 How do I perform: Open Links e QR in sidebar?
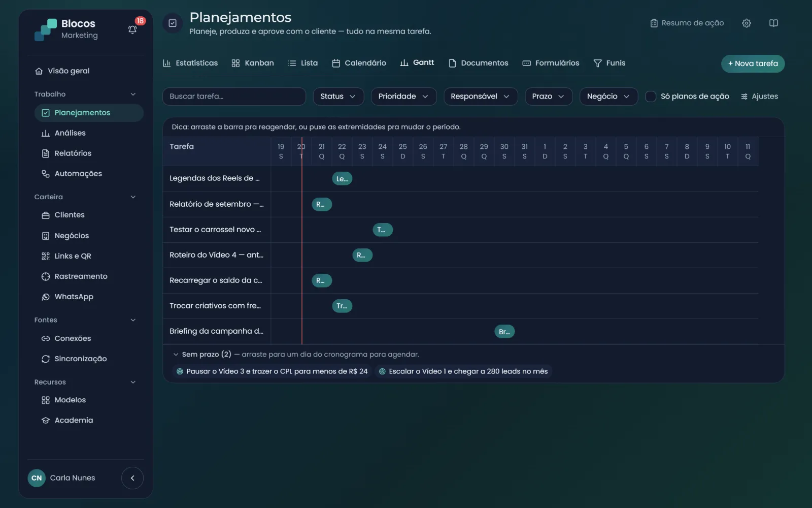pos(89,256)
